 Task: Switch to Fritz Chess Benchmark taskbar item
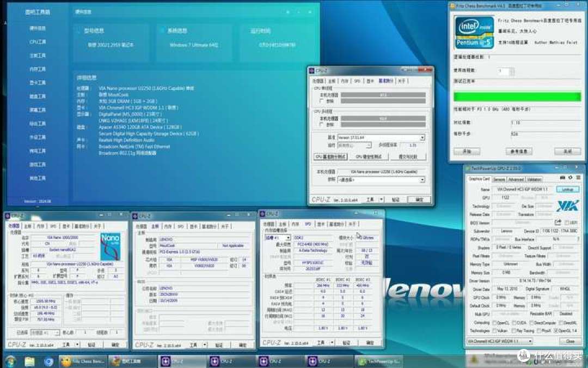(83, 361)
